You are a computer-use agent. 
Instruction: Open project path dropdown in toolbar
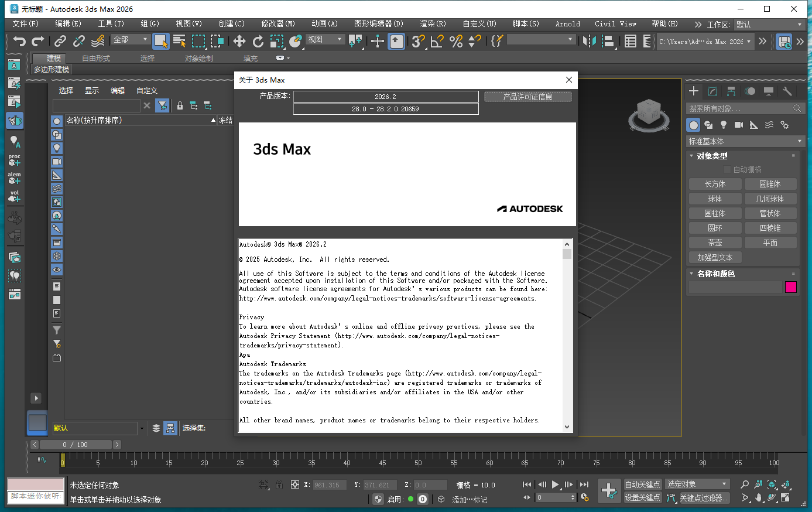(705, 42)
